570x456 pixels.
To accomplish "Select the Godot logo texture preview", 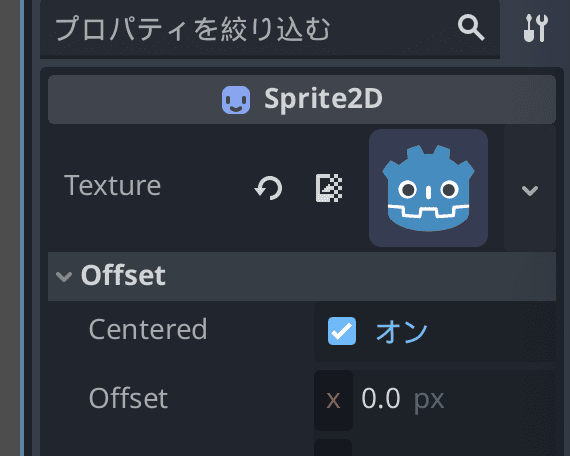I will (x=428, y=188).
